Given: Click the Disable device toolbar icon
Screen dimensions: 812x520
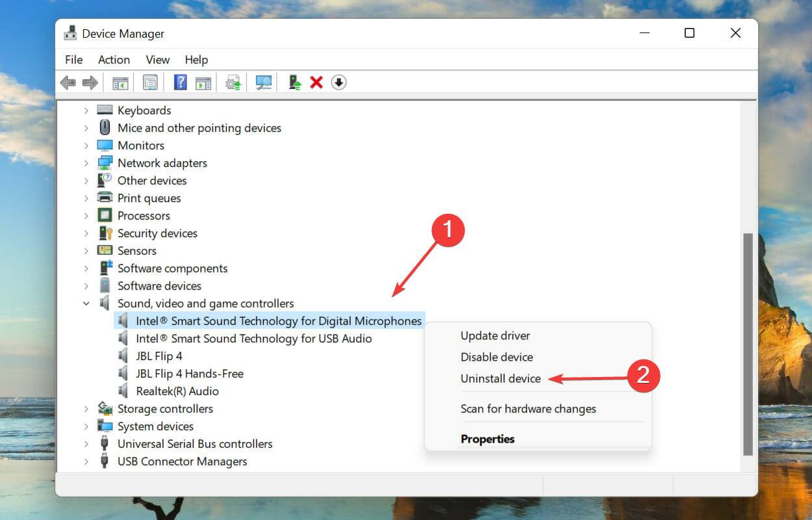Looking at the screenshot, I should 338,82.
